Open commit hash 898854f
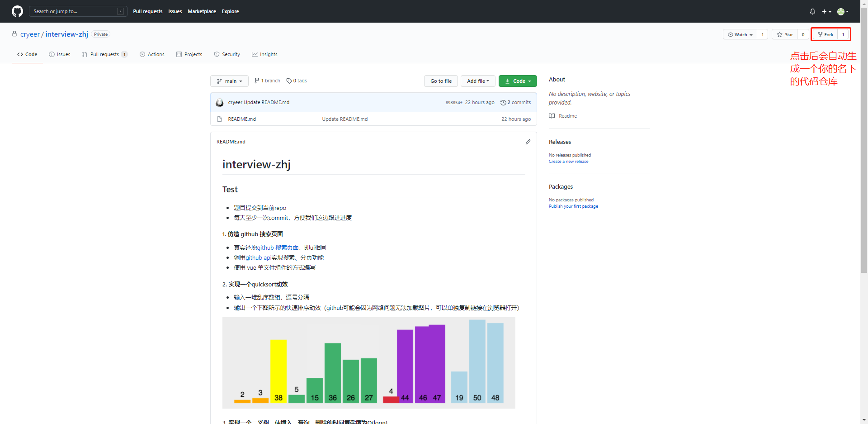Viewport: 868px width, 424px height. (454, 103)
